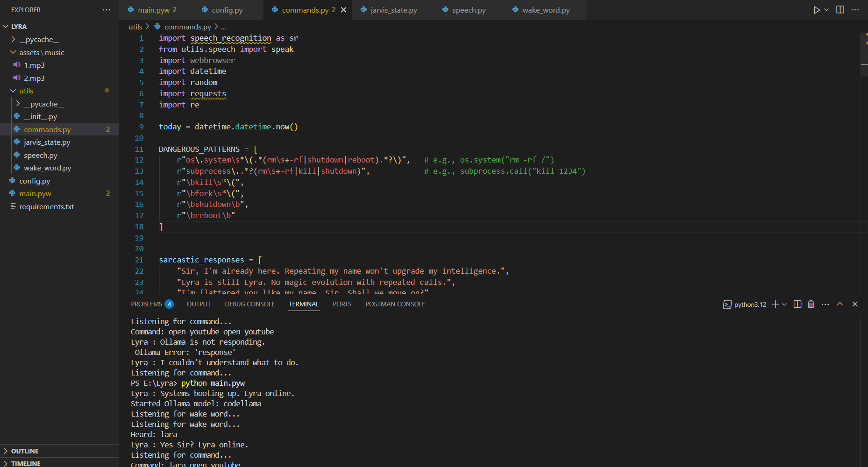Switch to jarvis_state.py tab
Screen dimensions: 868x467
point(393,10)
